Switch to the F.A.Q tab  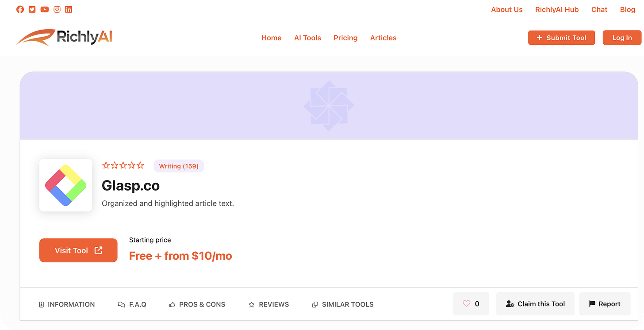tap(132, 304)
